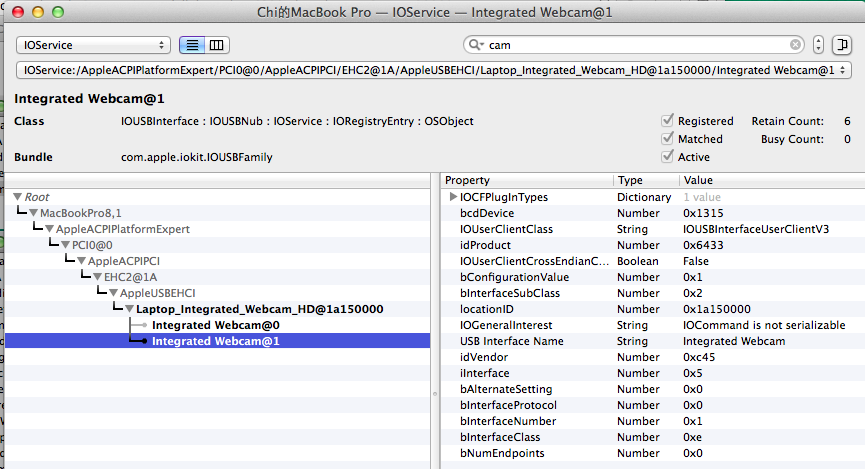
Task: Toggle the Matched checkbox
Action: click(x=667, y=139)
